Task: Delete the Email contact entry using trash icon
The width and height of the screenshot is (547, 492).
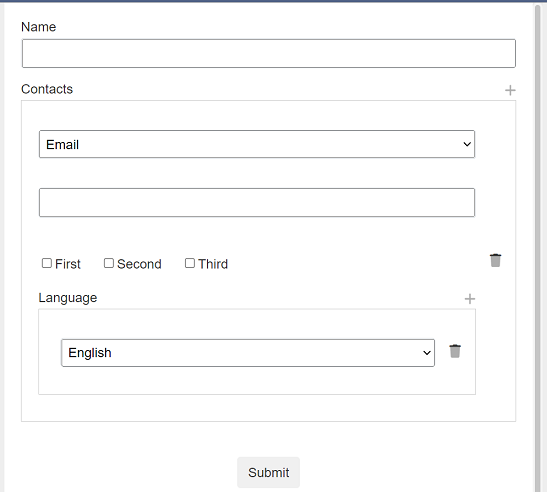Action: [x=495, y=260]
